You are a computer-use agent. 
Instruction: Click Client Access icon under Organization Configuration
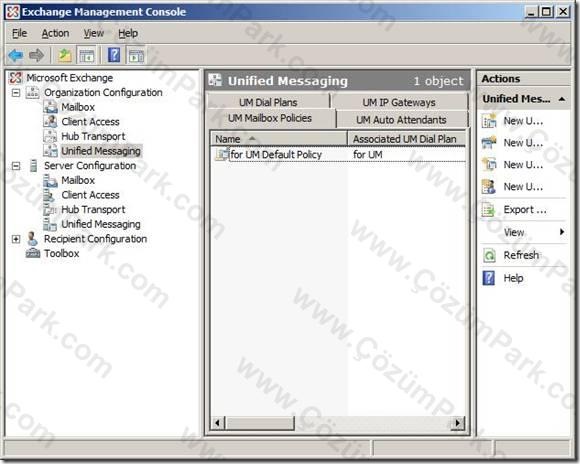(x=50, y=121)
